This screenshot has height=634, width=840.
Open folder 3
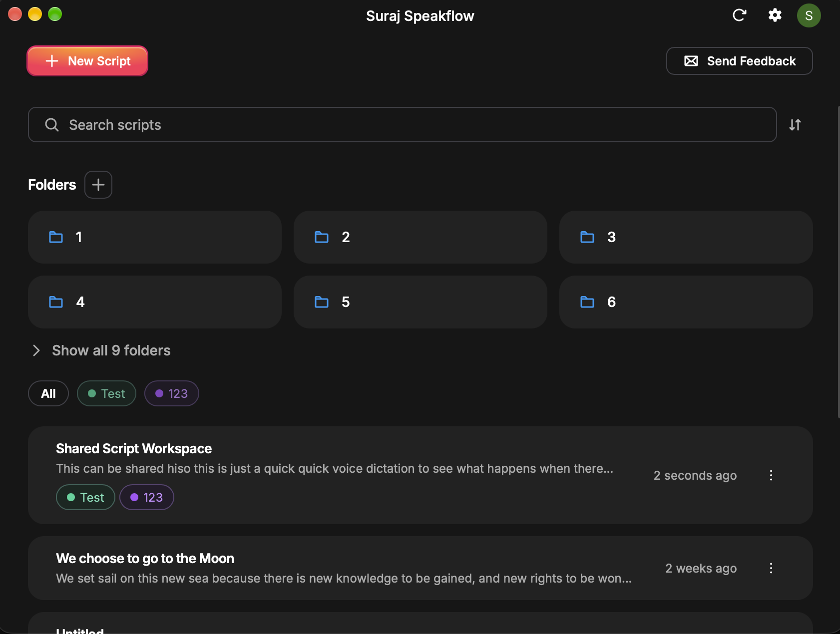686,237
